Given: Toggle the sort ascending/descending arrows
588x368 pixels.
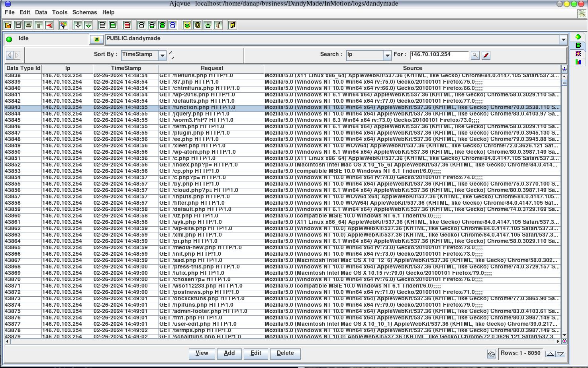Looking at the screenshot, I should pos(172,55).
